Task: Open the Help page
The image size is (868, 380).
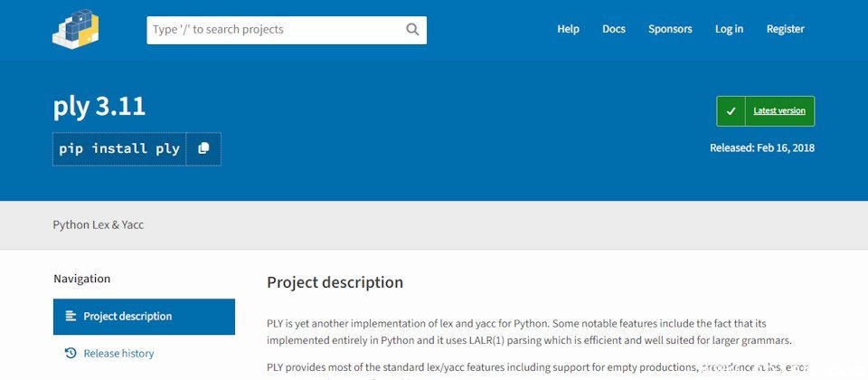Action: 568,29
